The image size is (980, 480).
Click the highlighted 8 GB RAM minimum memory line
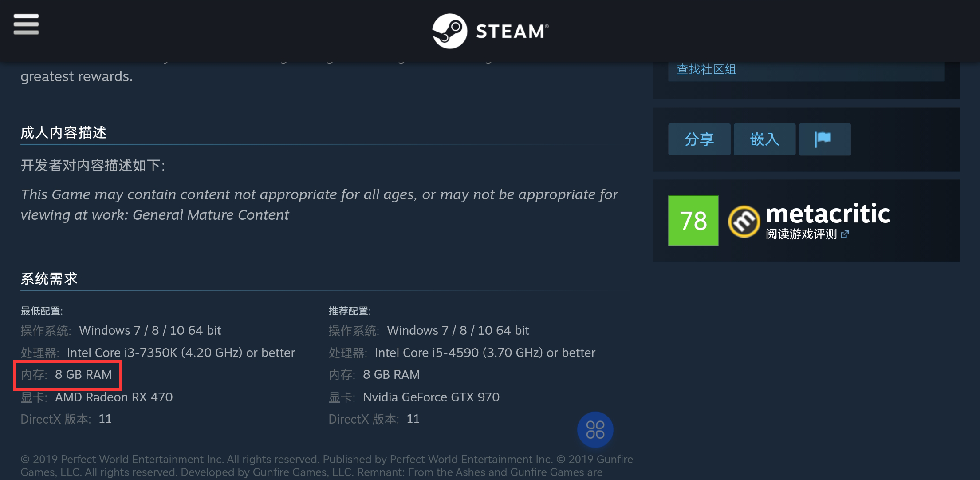pyautogui.click(x=67, y=375)
